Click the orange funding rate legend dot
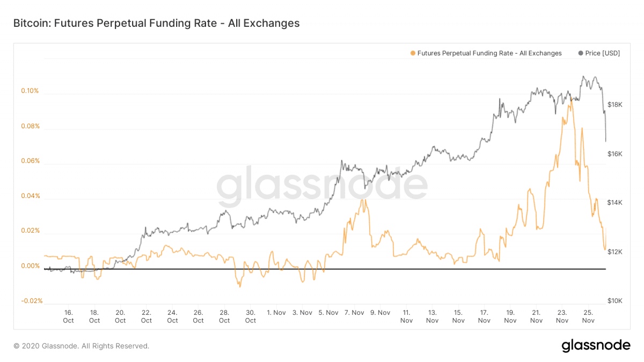The height and width of the screenshot is (362, 644). (412, 53)
